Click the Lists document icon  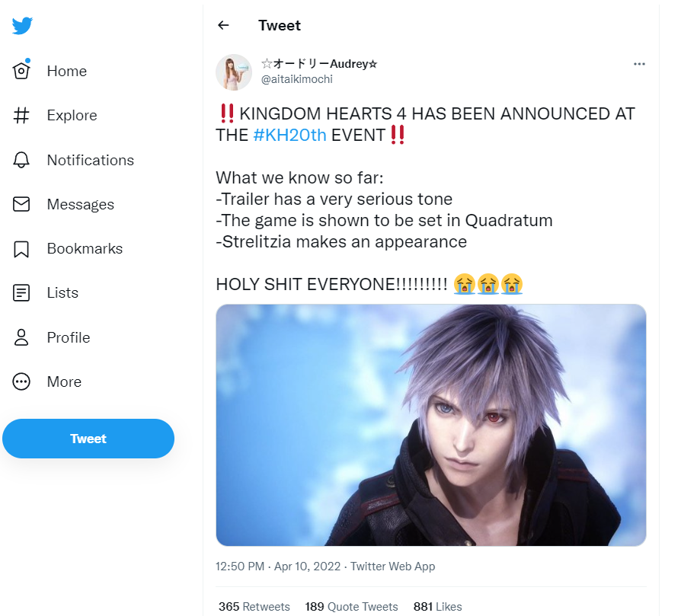(x=21, y=293)
